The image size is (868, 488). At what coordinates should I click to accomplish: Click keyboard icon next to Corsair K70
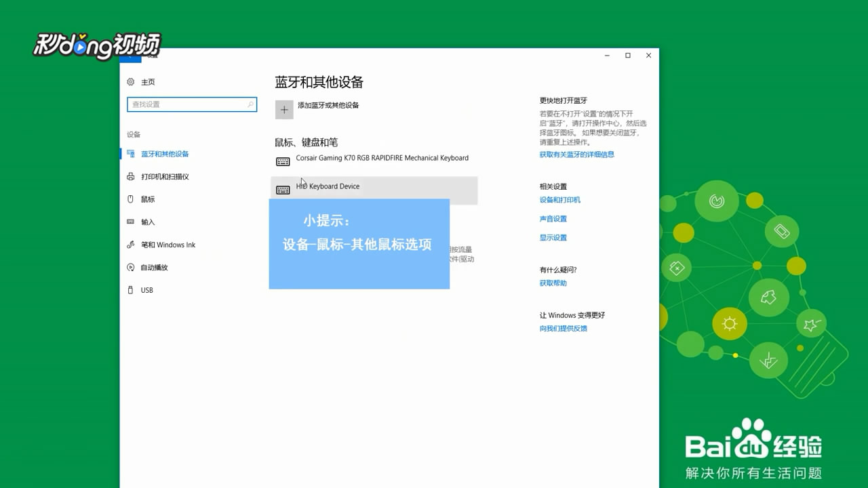pyautogui.click(x=283, y=161)
